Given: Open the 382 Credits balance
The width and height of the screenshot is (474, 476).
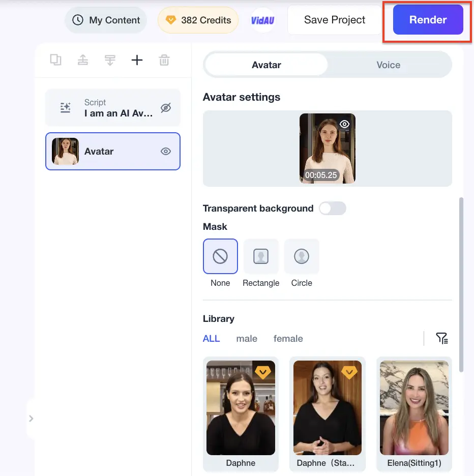Looking at the screenshot, I should tap(198, 20).
